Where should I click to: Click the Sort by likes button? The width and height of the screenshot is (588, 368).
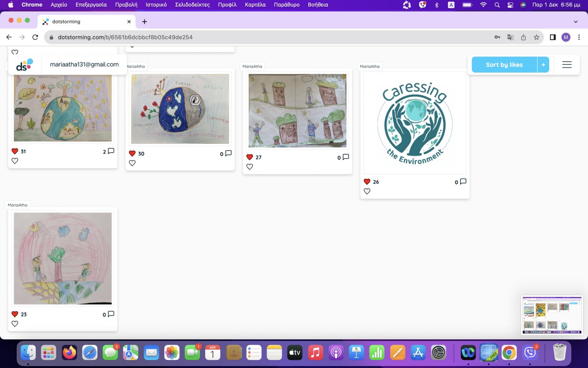click(504, 65)
